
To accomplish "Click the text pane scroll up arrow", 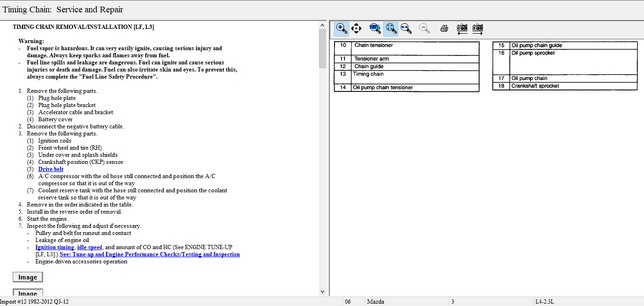I will (323, 25).
